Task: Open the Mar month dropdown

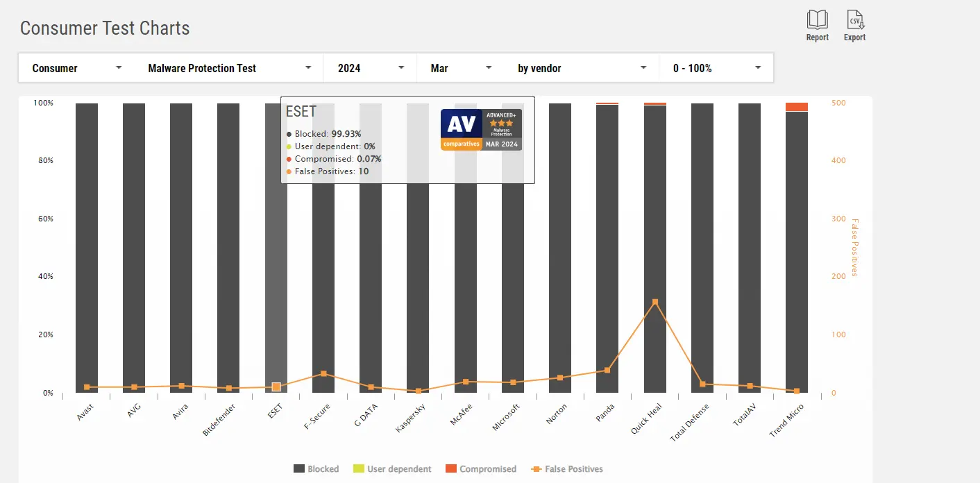Action: click(461, 68)
